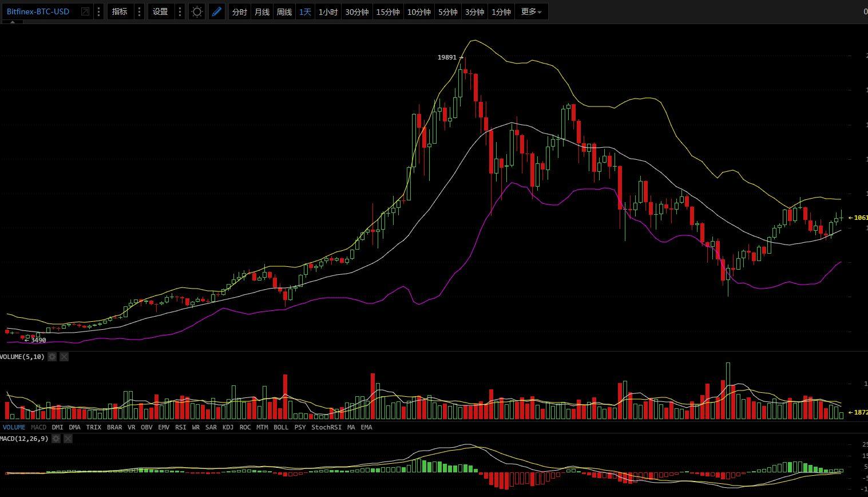
Task: Click the Bitfinex-BTC-USD symbol name
Action: point(38,11)
